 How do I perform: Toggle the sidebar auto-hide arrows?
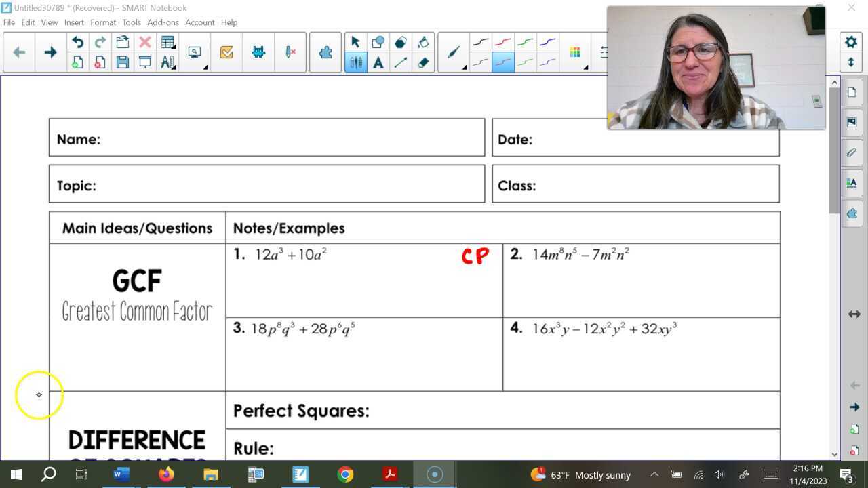pyautogui.click(x=853, y=313)
